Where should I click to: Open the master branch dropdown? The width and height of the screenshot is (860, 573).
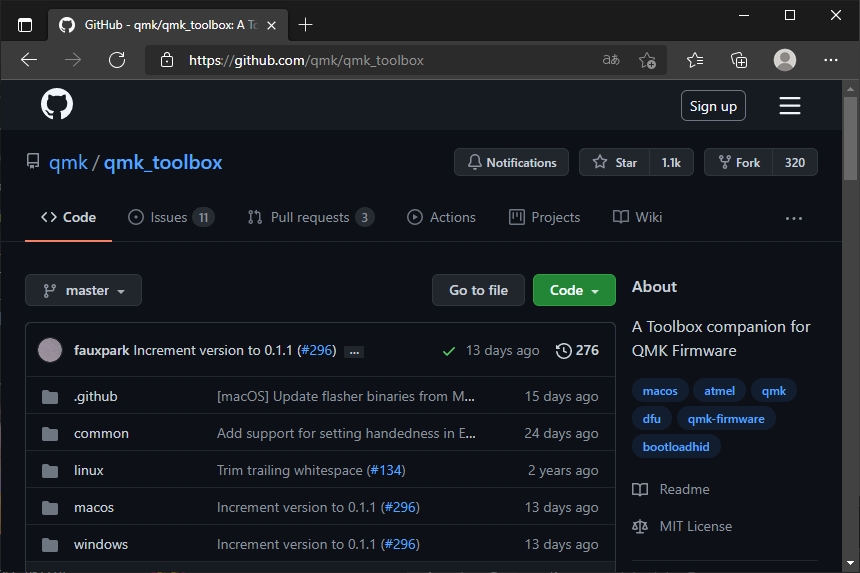(83, 290)
